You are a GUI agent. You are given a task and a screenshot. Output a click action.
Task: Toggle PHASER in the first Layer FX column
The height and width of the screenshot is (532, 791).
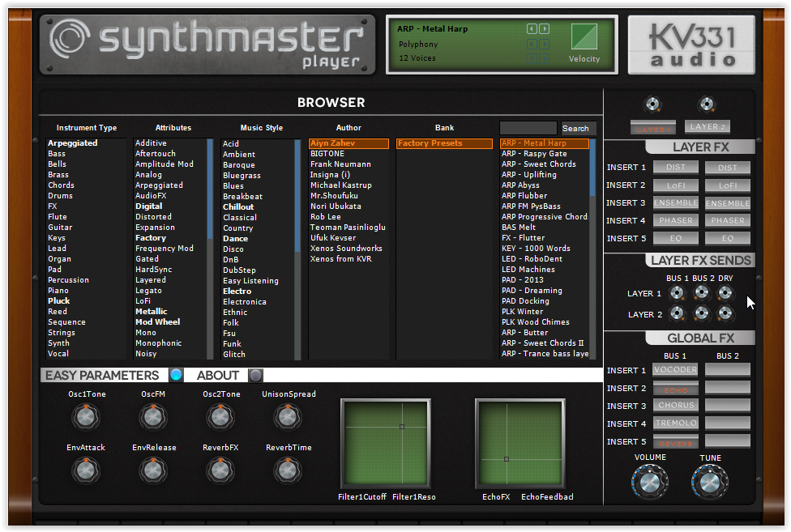pyautogui.click(x=675, y=221)
